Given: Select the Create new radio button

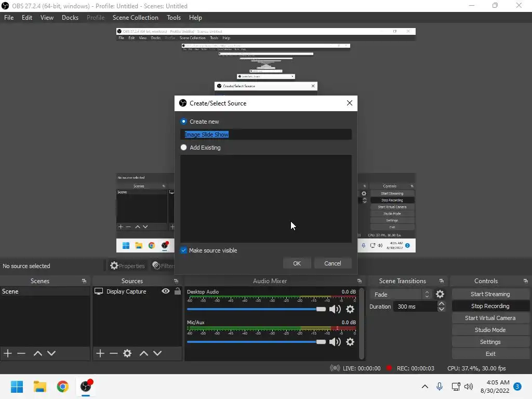Looking at the screenshot, I should 183,121.
